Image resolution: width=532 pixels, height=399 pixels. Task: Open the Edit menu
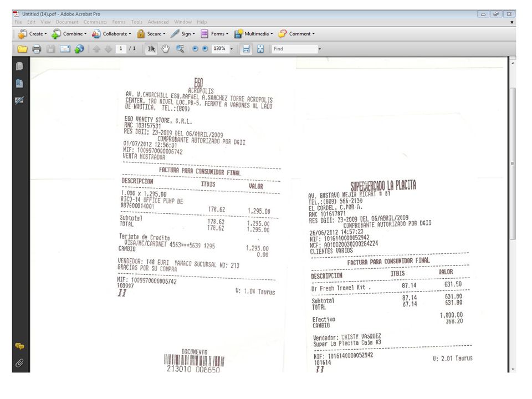(31, 22)
